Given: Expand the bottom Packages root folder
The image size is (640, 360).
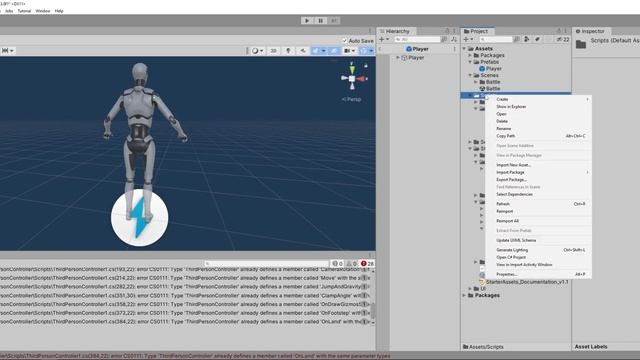Looking at the screenshot, I should [x=464, y=295].
